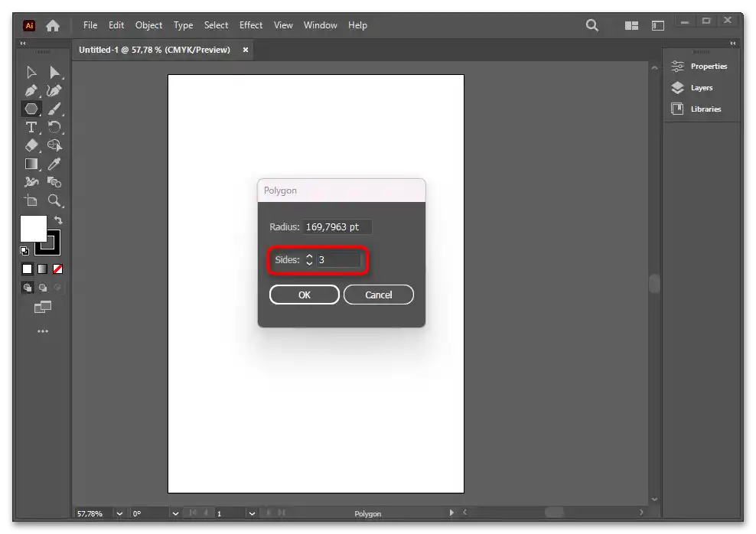Pick the Blend tool
Image resolution: width=756 pixels, height=534 pixels.
click(x=54, y=182)
